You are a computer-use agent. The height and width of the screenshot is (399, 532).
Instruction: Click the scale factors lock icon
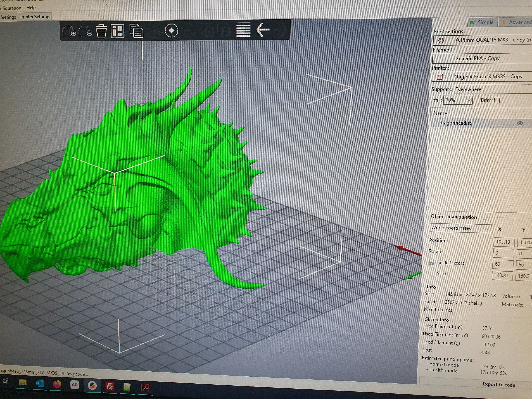click(x=431, y=262)
